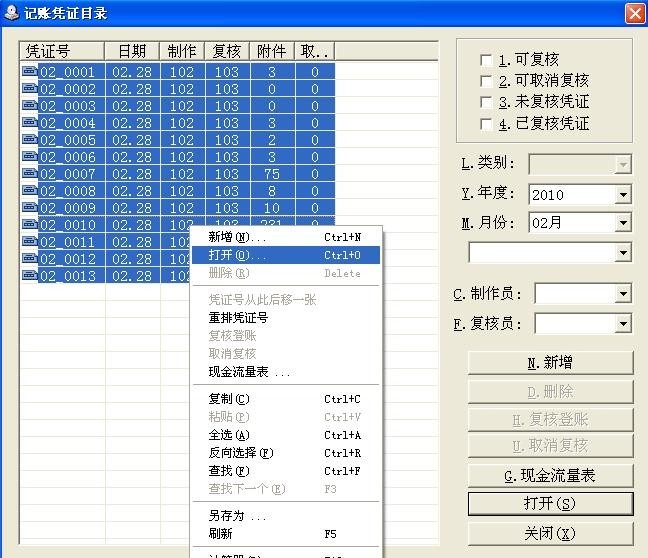
Task: Select 重排凭证号 in the context menu
Action: 238,318
